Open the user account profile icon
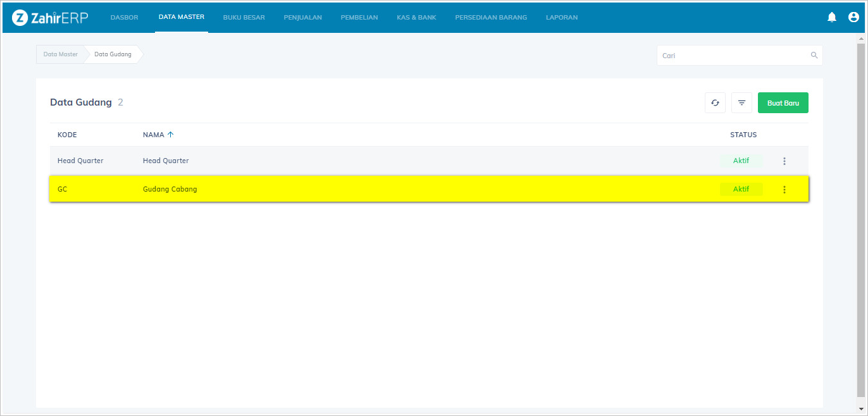The width and height of the screenshot is (868, 416). tap(853, 18)
